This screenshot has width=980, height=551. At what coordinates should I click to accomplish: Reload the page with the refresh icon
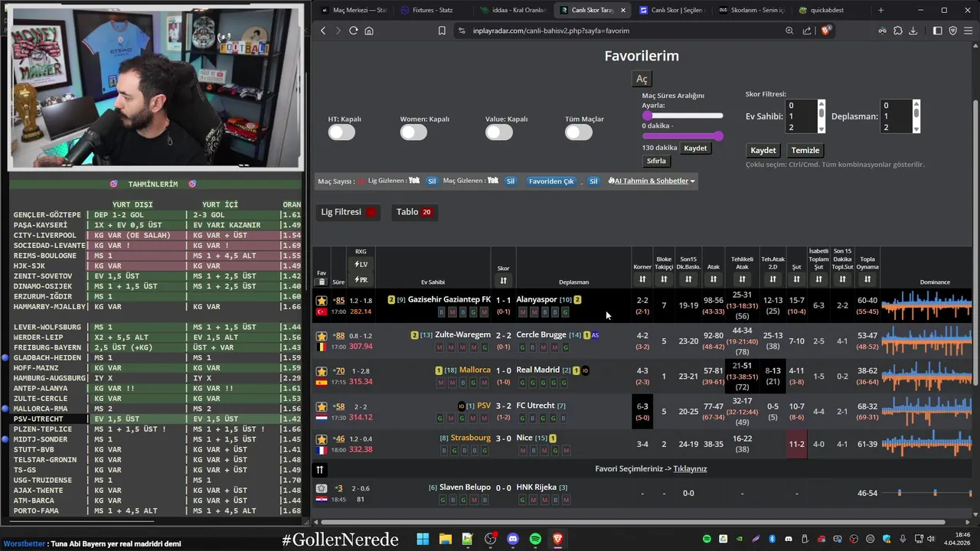353,31
